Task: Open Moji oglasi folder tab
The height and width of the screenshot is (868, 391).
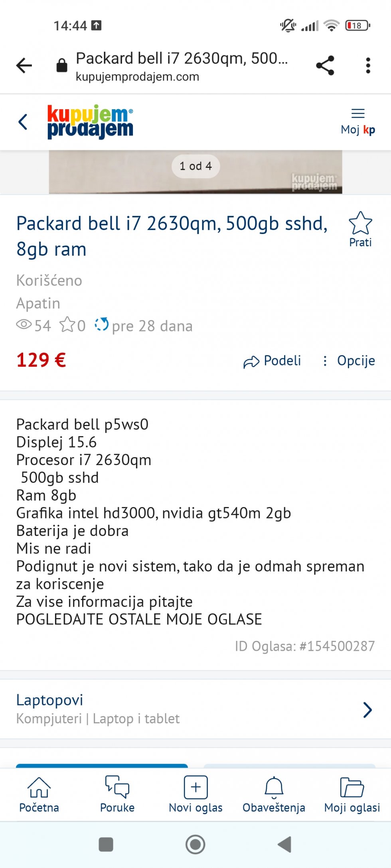Action: click(x=352, y=795)
